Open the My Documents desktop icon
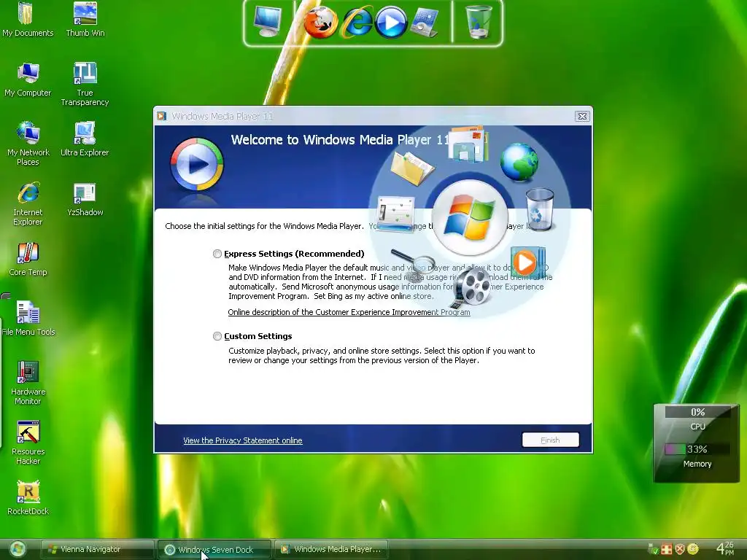The image size is (747, 560). click(x=28, y=19)
